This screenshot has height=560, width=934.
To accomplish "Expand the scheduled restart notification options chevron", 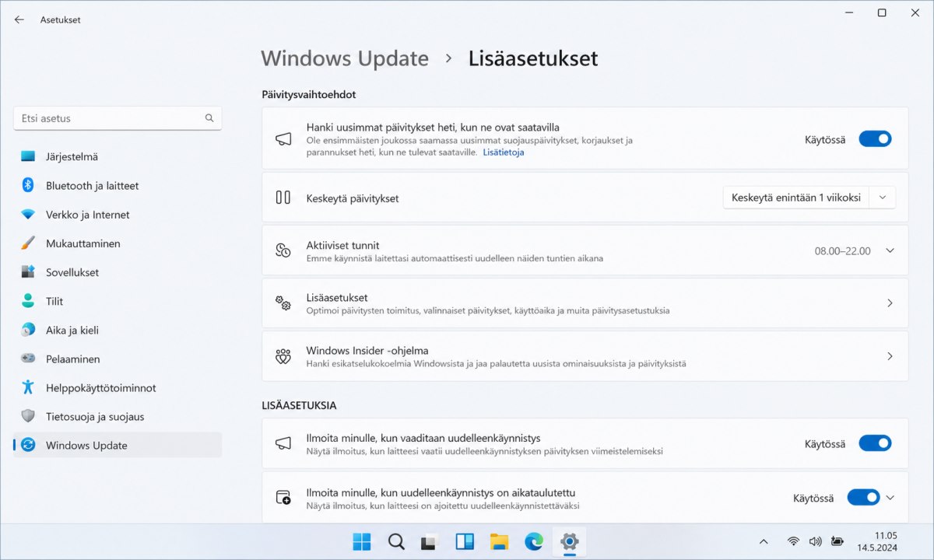I will point(890,497).
